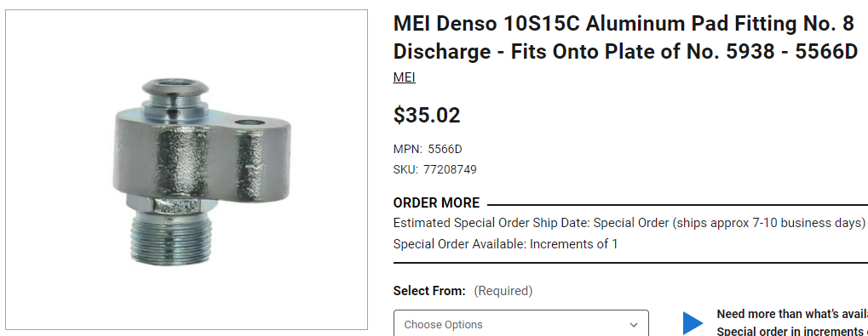Image resolution: width=868 pixels, height=336 pixels.
Task: Click the Select From label
Action: pyautogui.click(x=429, y=291)
